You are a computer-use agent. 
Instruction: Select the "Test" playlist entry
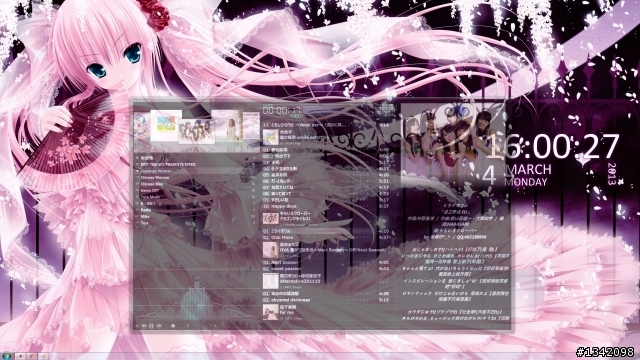(144, 223)
